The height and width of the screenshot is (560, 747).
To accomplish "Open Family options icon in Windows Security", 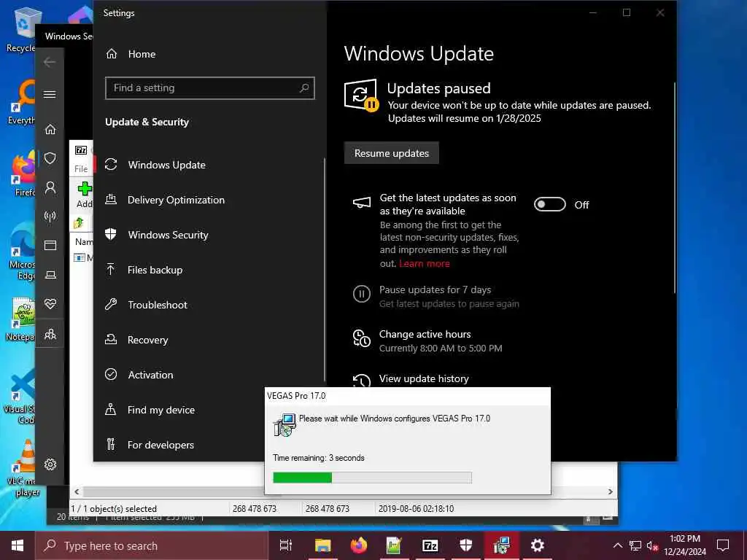I will point(50,334).
